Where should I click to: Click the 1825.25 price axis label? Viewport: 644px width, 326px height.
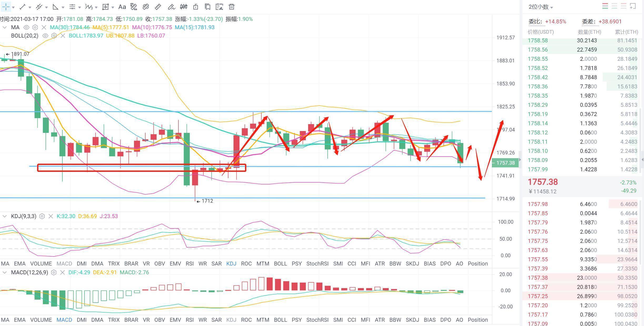coord(506,107)
